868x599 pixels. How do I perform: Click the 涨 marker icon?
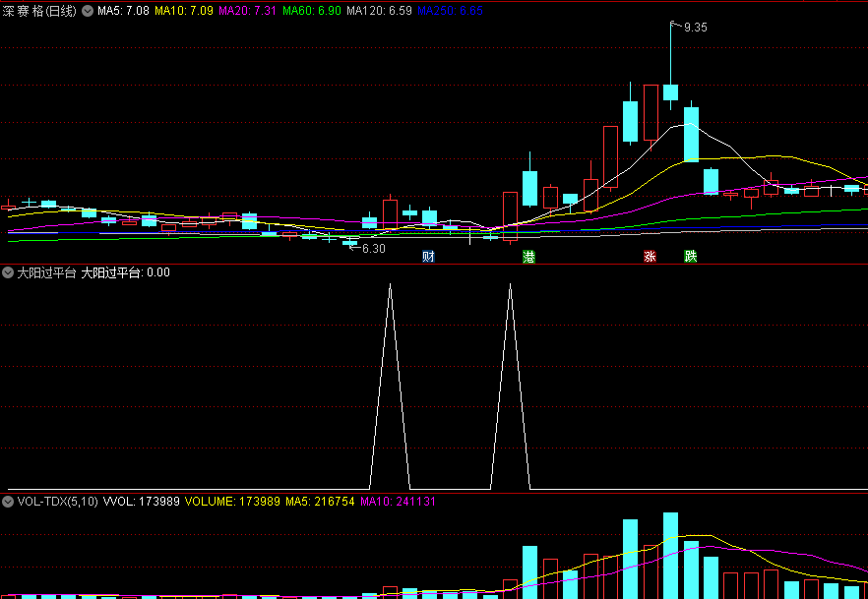[x=650, y=257]
